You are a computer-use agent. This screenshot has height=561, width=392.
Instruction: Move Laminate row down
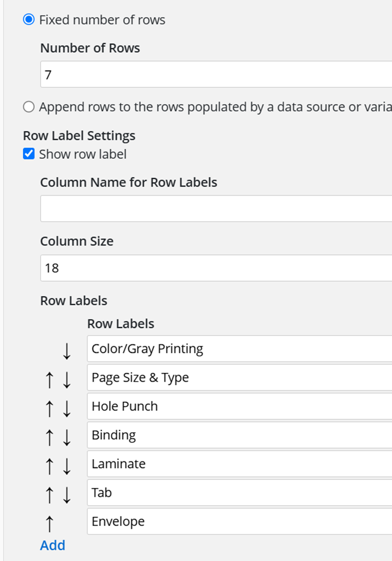tap(67, 466)
